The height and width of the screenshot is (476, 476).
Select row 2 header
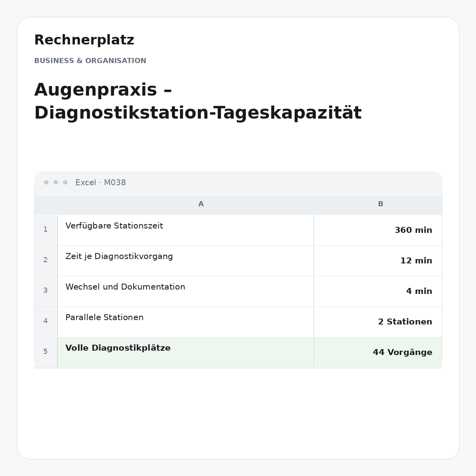coord(46,260)
